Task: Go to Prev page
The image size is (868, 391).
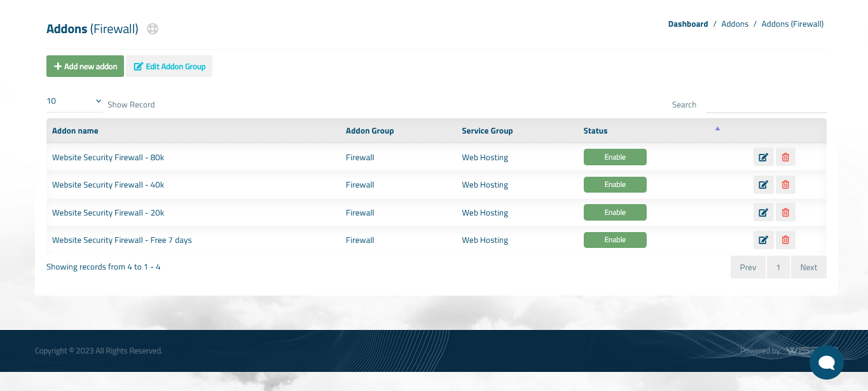Action: [748, 267]
